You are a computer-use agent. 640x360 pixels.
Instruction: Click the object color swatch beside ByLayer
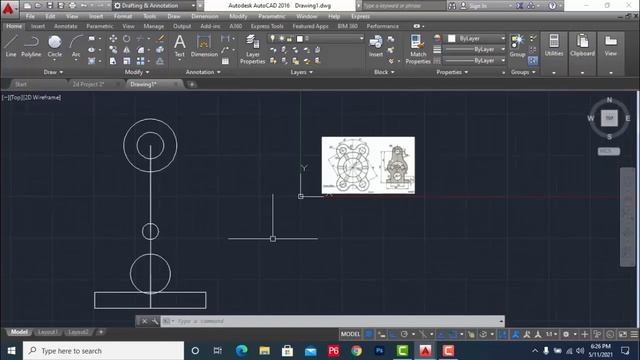point(451,38)
